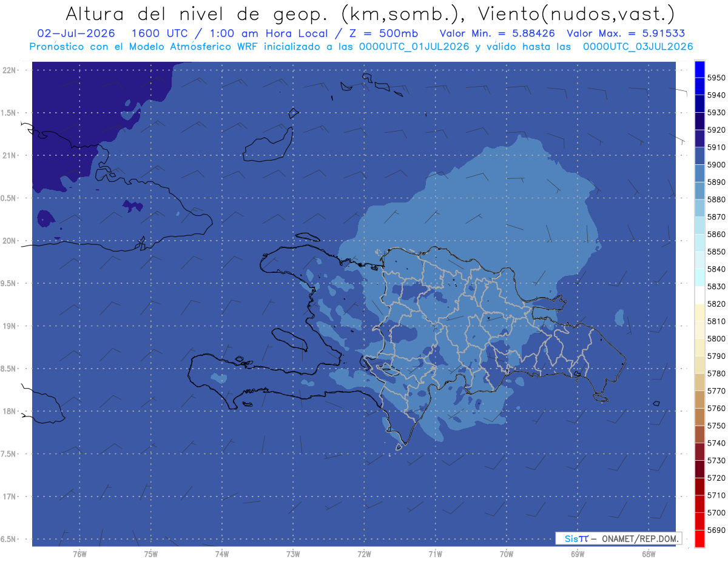Image resolution: width=728 pixels, height=562 pixels.
Task: Click the SisTT ONAMET/REP.DOM. logo box
Action: [618, 538]
